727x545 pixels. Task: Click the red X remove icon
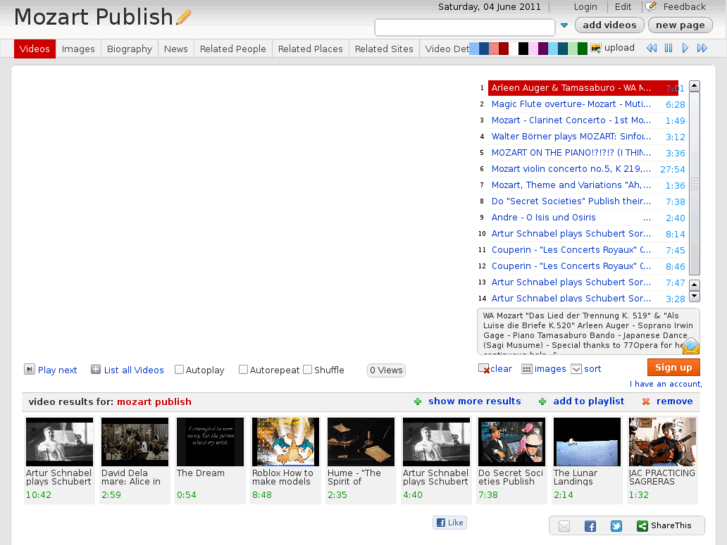(x=645, y=402)
